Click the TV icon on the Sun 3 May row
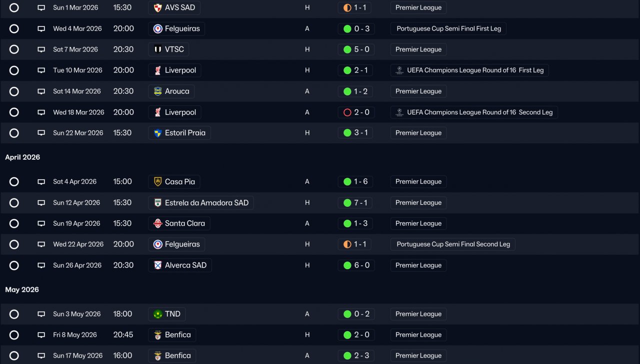 (x=41, y=314)
